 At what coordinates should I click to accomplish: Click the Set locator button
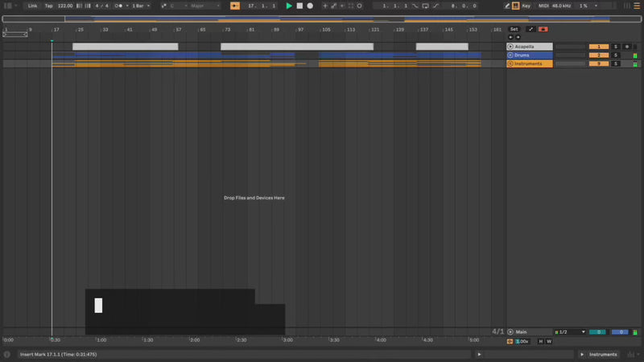(x=514, y=29)
